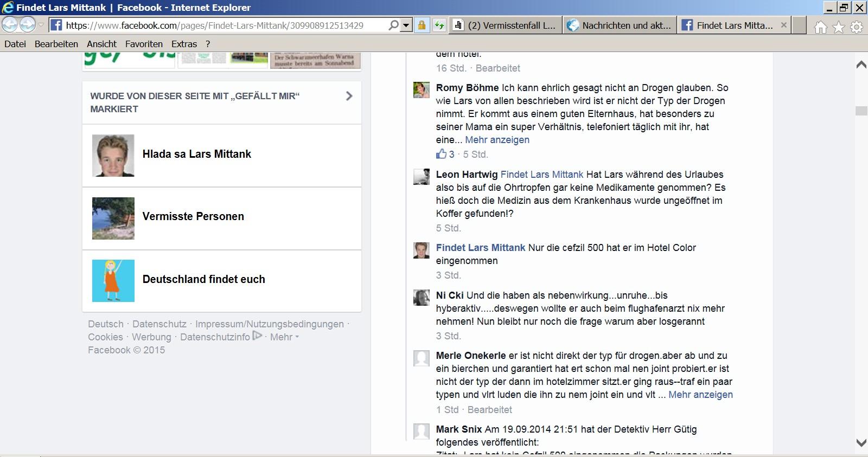Open Ni Cki's profile name
868x457 pixels.
[x=450, y=295]
